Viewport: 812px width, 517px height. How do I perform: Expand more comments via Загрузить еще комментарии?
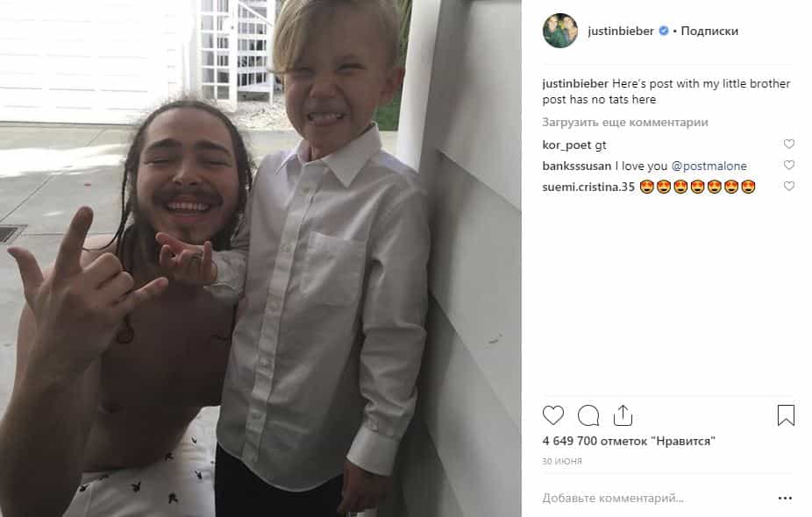(625, 123)
